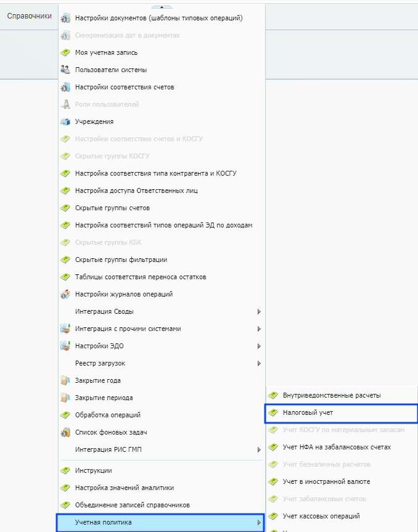Click the icon beside Закрытие года
This screenshot has height=532, width=418.
click(65, 380)
